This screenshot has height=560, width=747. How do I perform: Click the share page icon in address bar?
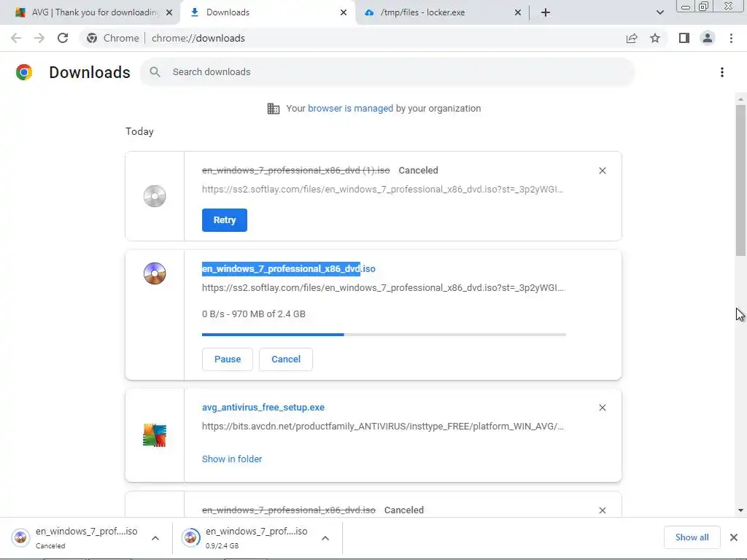pos(632,38)
